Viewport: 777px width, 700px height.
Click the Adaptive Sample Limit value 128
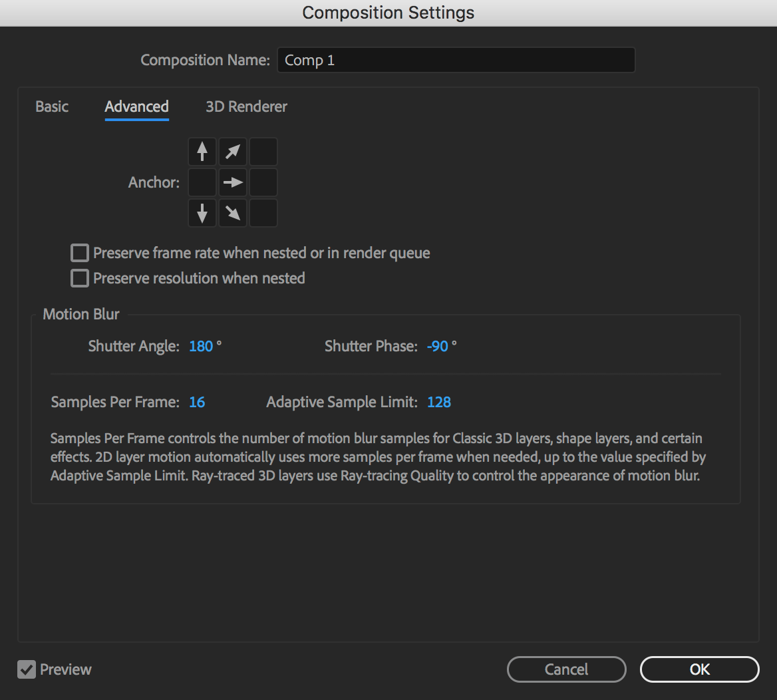[439, 402]
